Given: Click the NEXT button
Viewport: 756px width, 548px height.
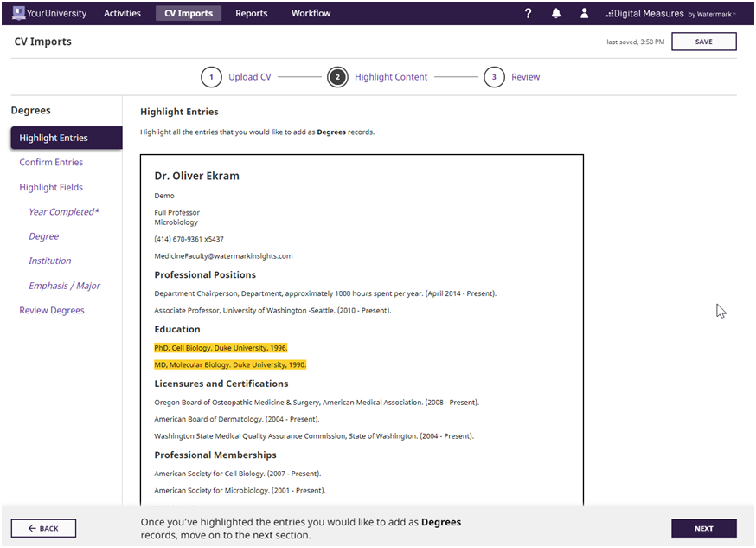Looking at the screenshot, I should 704,528.
